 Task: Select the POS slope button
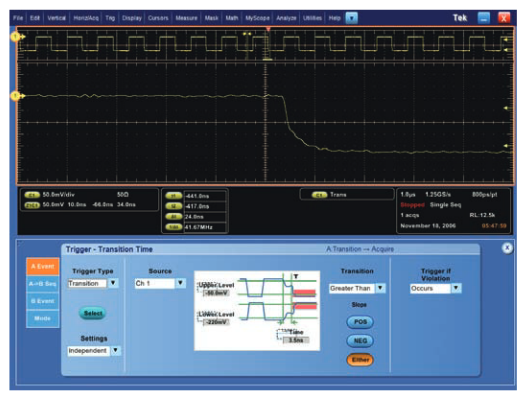point(360,322)
